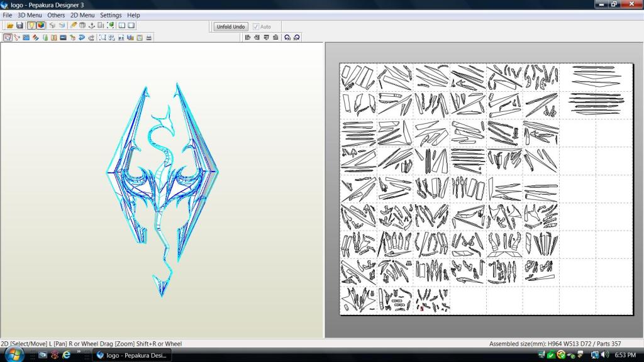Click the align left icon
This screenshot has width=644, height=362.
248,37
